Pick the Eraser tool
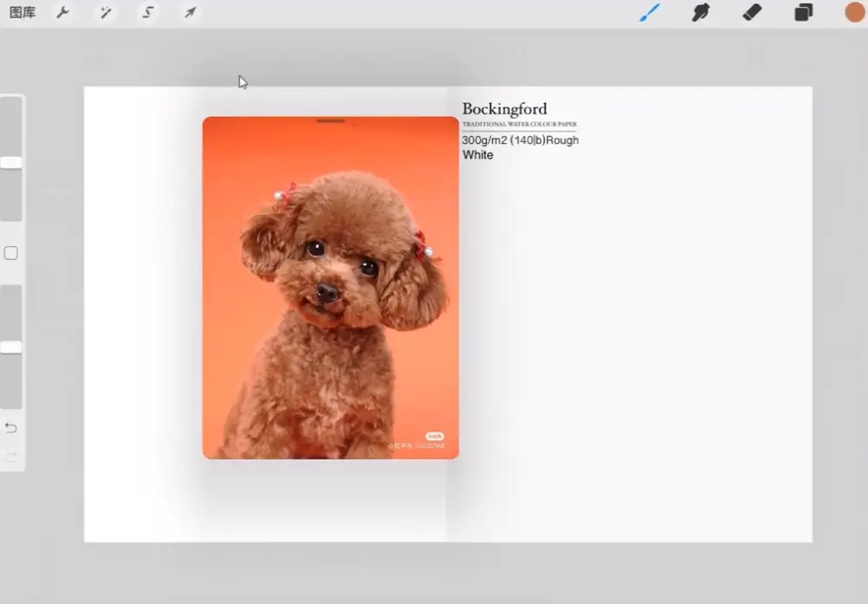This screenshot has width=868, height=604. tap(752, 12)
